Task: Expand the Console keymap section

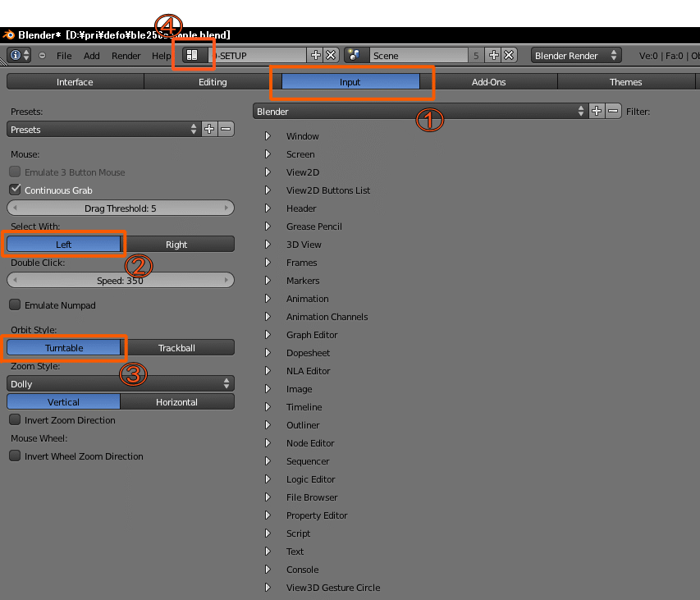Action: pyautogui.click(x=268, y=569)
